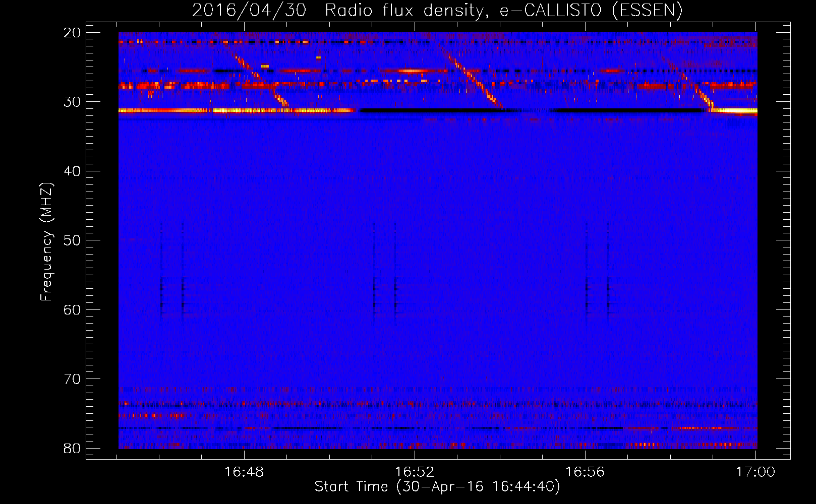
Task: Click the 60 frequency tick label
Action: 73,309
